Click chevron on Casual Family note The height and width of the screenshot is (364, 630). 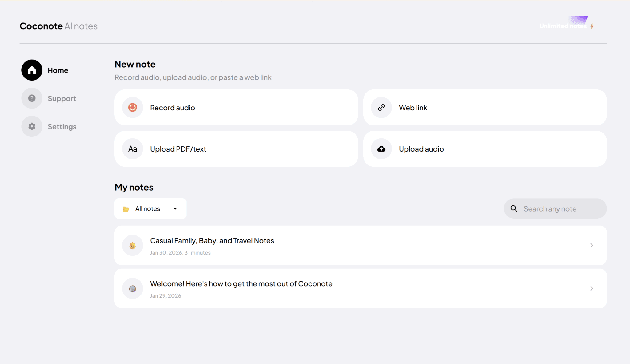click(x=592, y=245)
